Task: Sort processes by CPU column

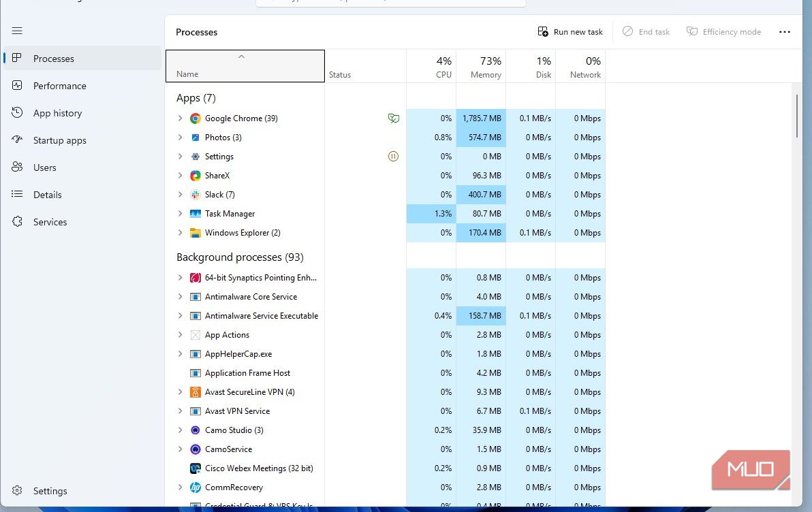Action: [431, 66]
